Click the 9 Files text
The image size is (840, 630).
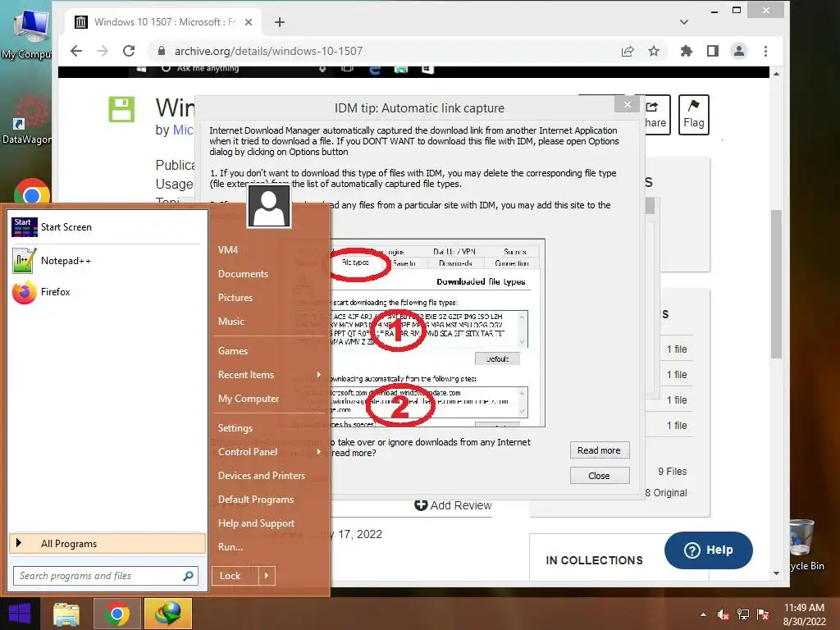click(x=673, y=472)
